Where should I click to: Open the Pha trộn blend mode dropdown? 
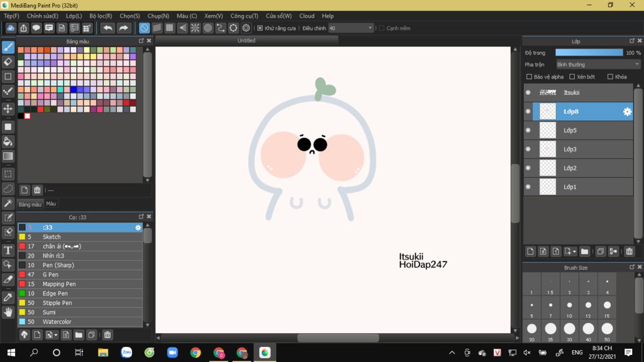[597, 64]
